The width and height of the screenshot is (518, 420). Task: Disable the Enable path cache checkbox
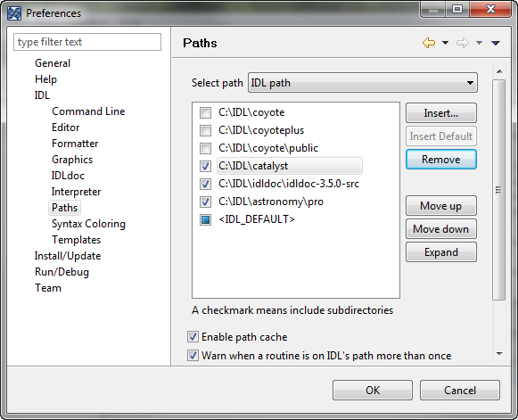(193, 337)
